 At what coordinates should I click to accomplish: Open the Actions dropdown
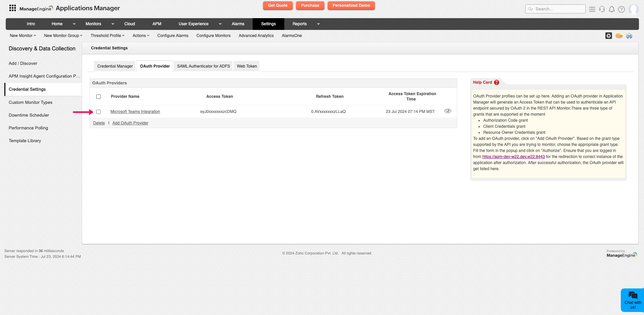pyautogui.click(x=141, y=36)
